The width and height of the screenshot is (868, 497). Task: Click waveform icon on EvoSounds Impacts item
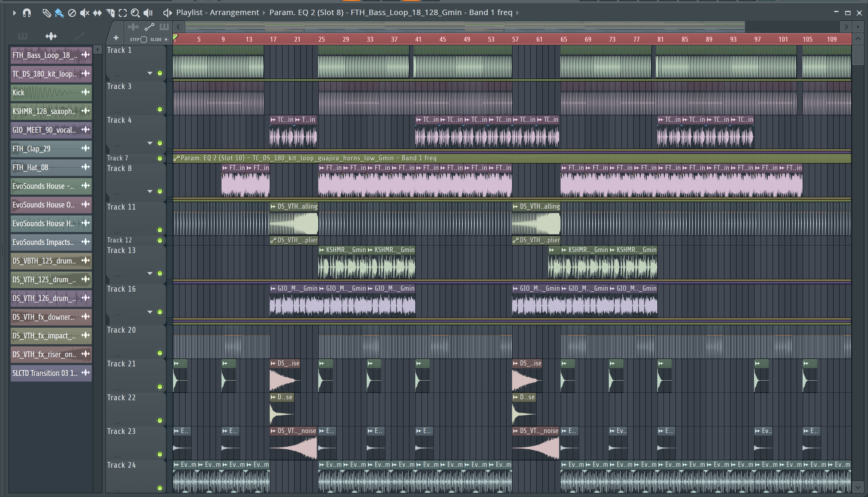86,242
